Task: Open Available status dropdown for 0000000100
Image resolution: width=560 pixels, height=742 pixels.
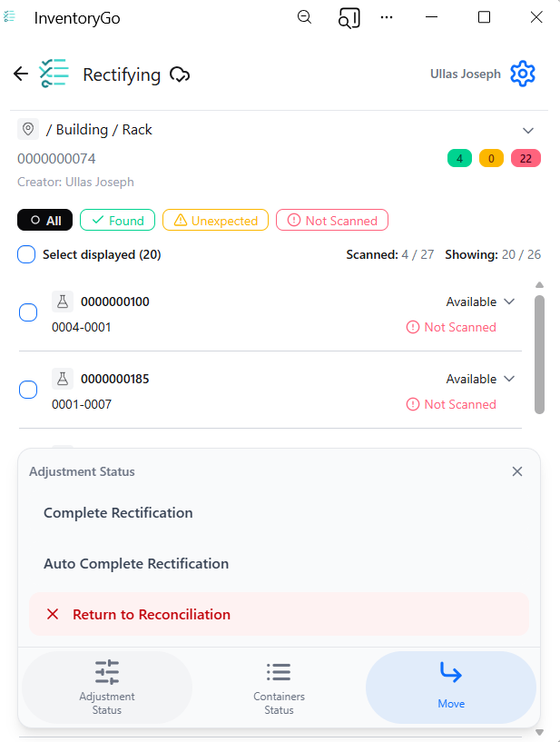Action: click(x=480, y=302)
